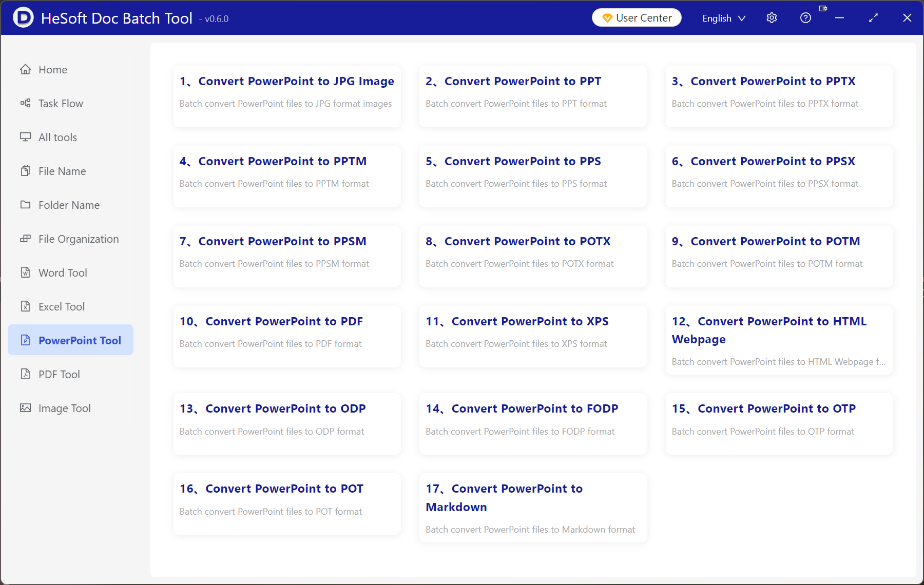The width and height of the screenshot is (924, 585).
Task: Open the help question mark icon
Action: point(805,18)
